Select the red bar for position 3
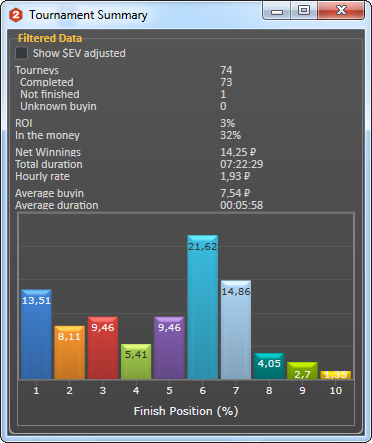 pyautogui.click(x=103, y=348)
